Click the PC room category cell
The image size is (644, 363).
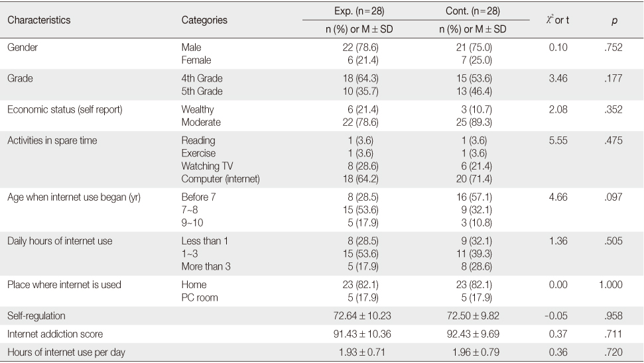pos(200,298)
